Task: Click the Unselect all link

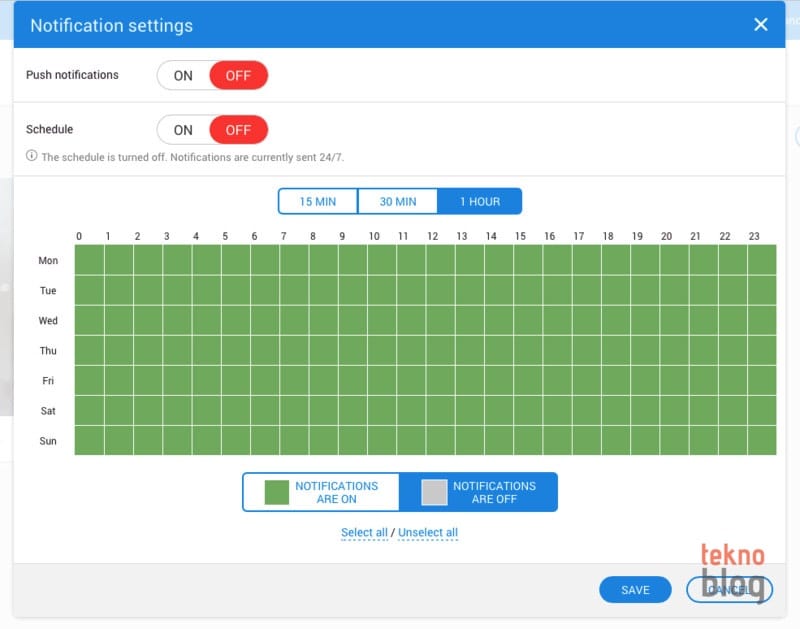Action: coord(428,533)
